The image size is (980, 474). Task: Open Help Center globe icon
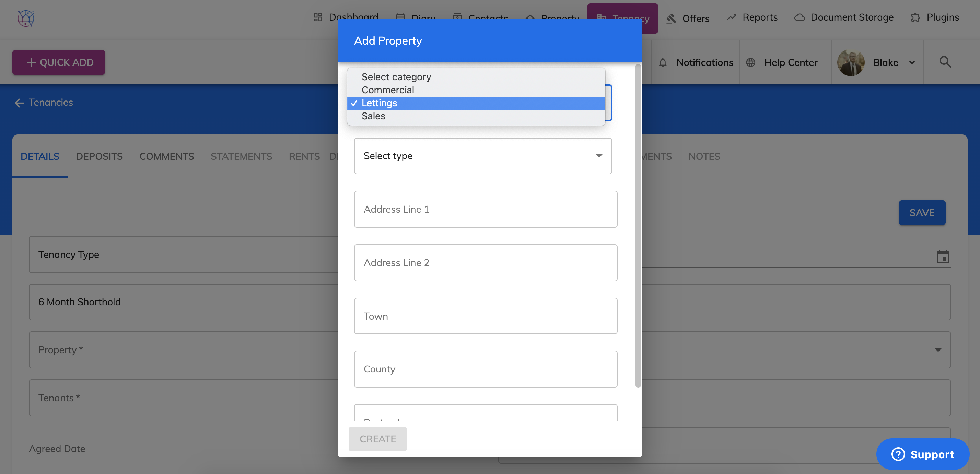pos(750,62)
